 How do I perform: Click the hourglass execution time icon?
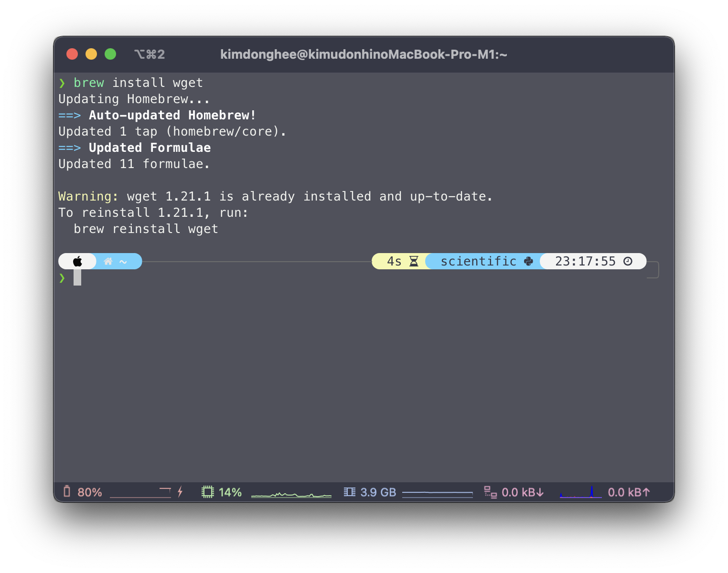pyautogui.click(x=414, y=261)
